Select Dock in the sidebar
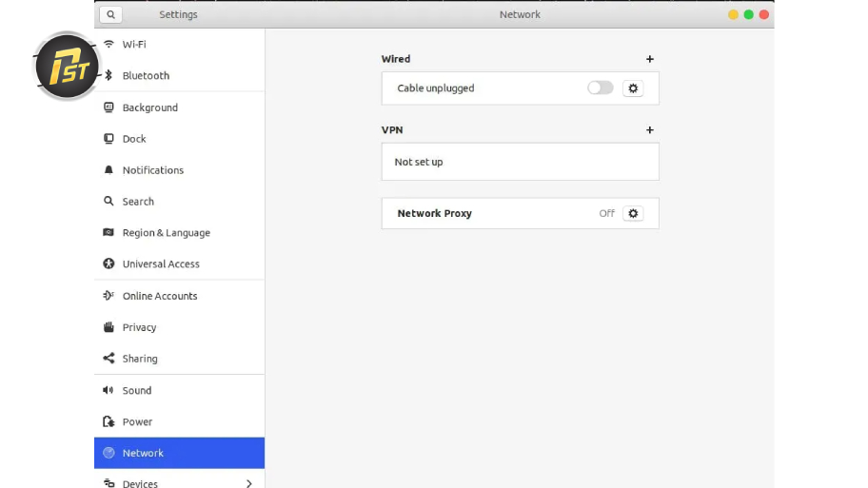The width and height of the screenshot is (868, 488). pos(179,138)
